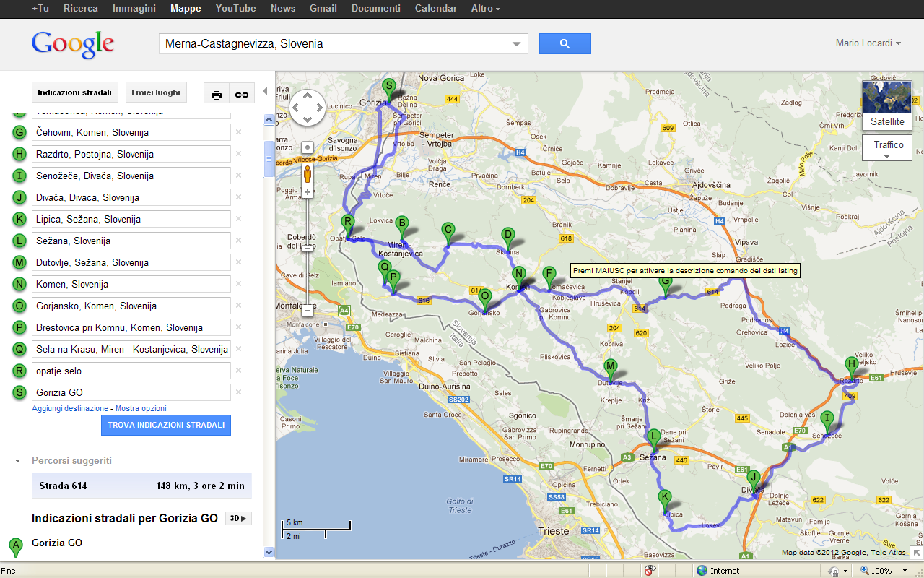
Task: Click the main search input field
Action: click(336, 44)
